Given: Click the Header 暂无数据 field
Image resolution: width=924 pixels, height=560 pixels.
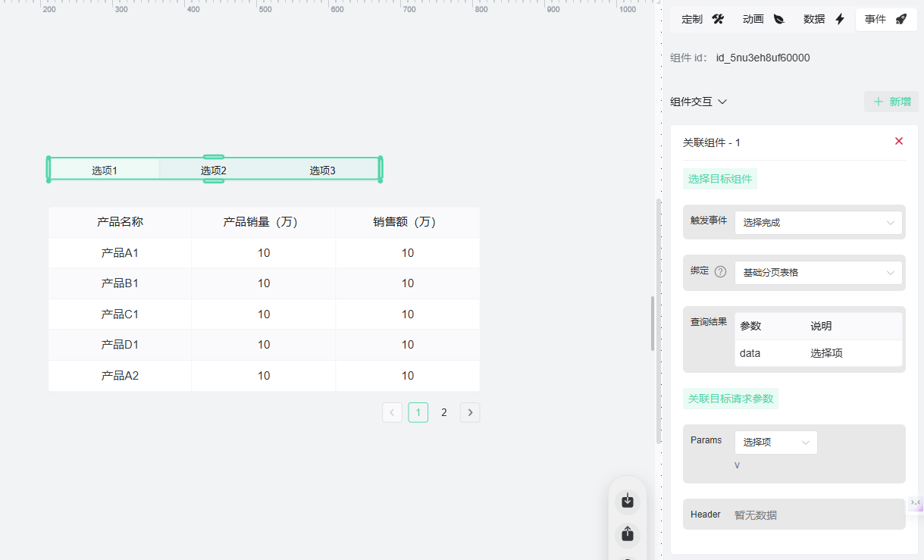Looking at the screenshot, I should (x=794, y=515).
